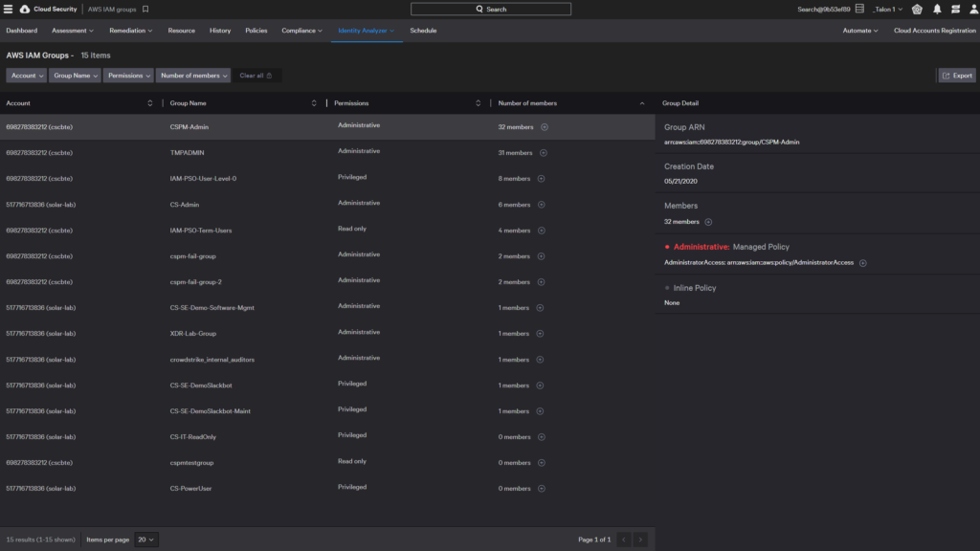Click the creation date 05/21/2020
This screenshot has height=551, width=980.
point(680,182)
